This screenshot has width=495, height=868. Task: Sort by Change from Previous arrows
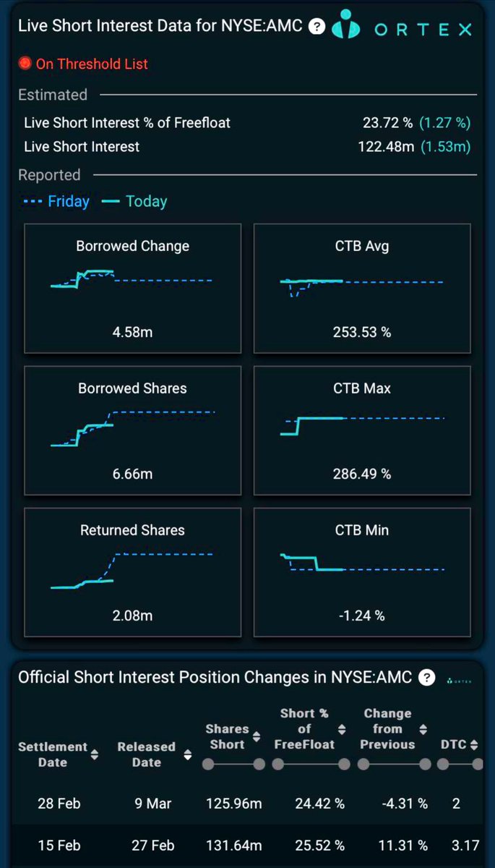click(423, 729)
